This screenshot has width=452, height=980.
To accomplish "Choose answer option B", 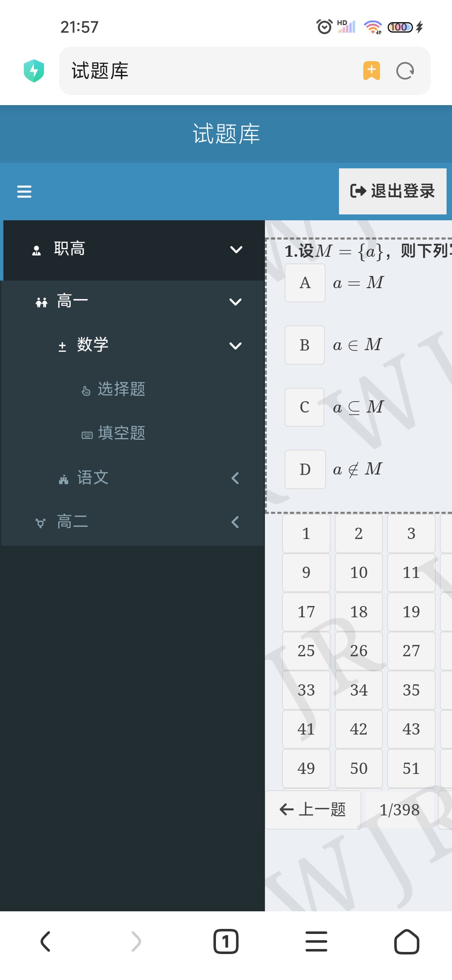I will [x=305, y=345].
